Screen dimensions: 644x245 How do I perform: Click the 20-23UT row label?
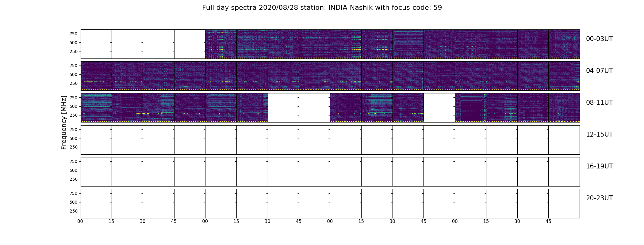click(x=599, y=198)
